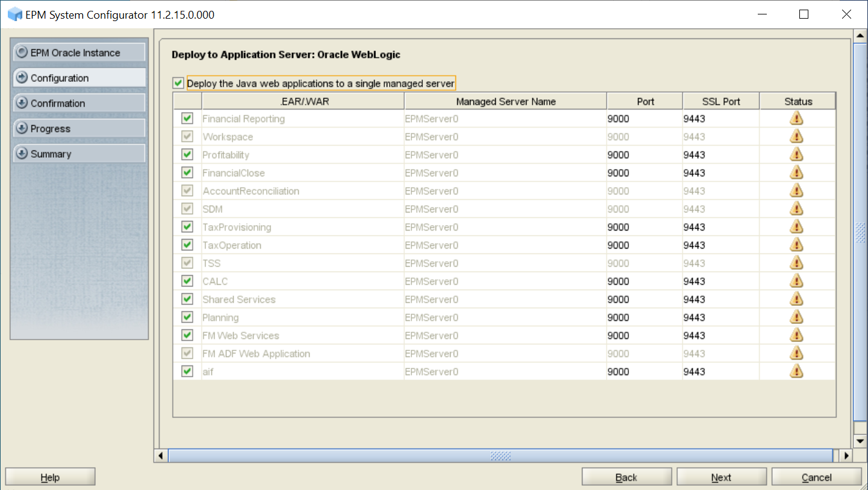Image resolution: width=868 pixels, height=490 pixels.
Task: Cancel the configurator
Action: [x=816, y=477]
